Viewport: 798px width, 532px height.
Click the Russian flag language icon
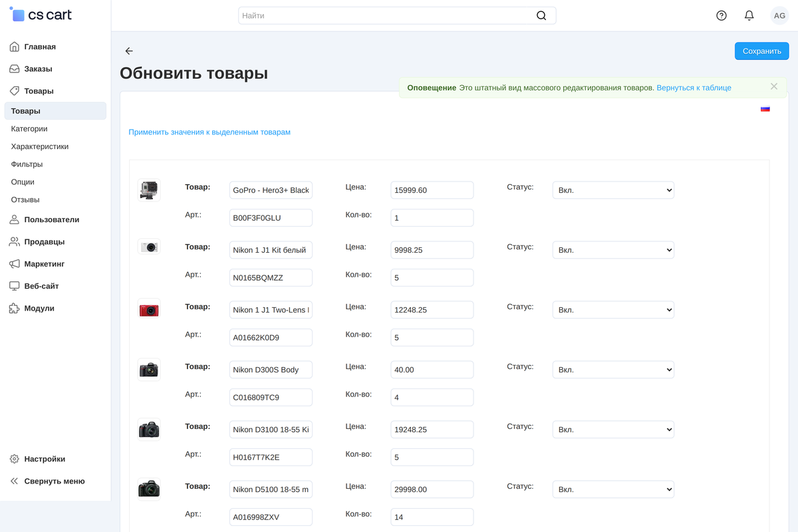[765, 109]
